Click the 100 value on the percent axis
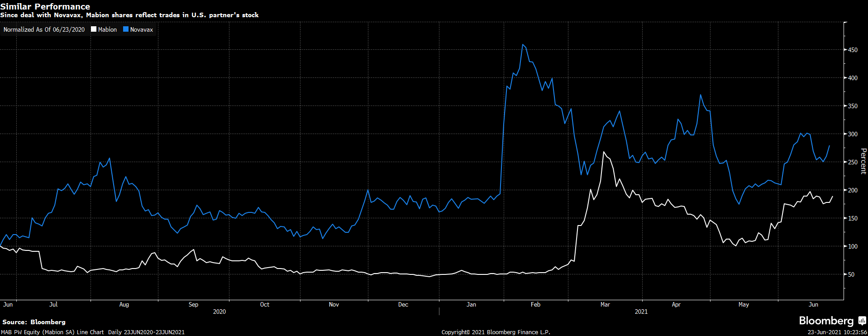 click(x=853, y=246)
